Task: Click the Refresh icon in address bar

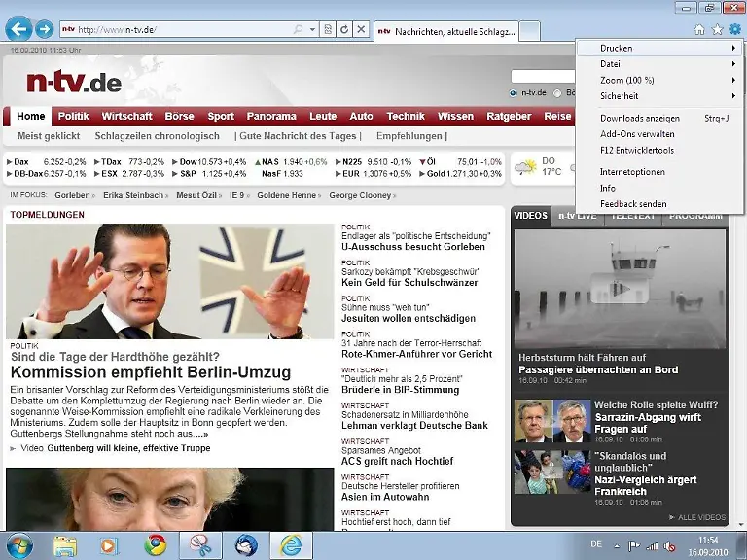Action: tap(344, 30)
